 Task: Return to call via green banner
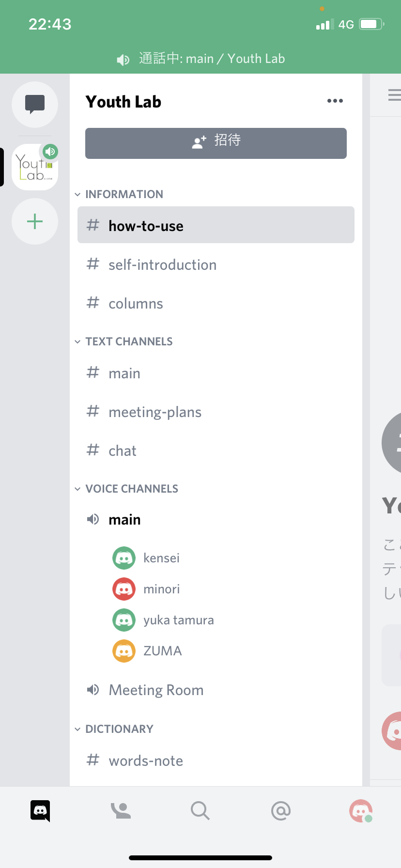click(x=200, y=59)
